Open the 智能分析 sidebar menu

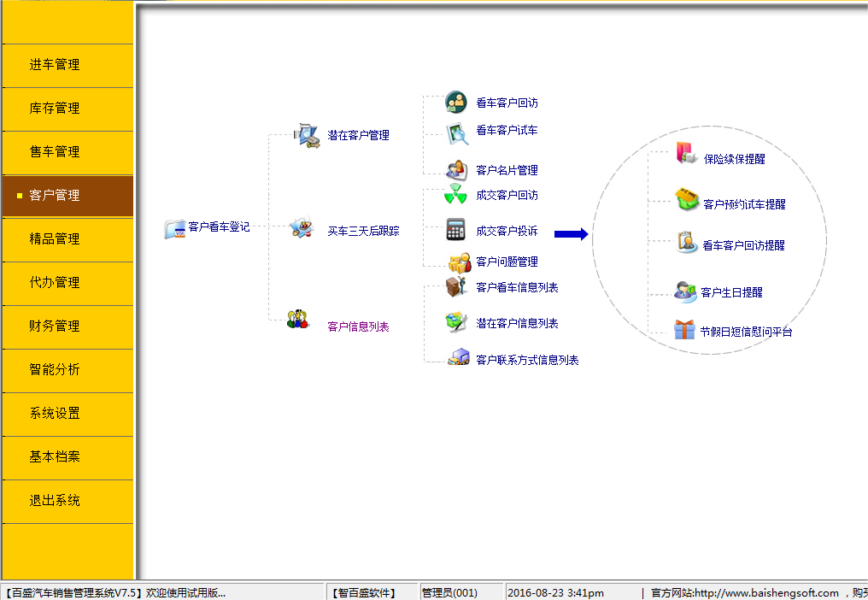click(x=67, y=370)
